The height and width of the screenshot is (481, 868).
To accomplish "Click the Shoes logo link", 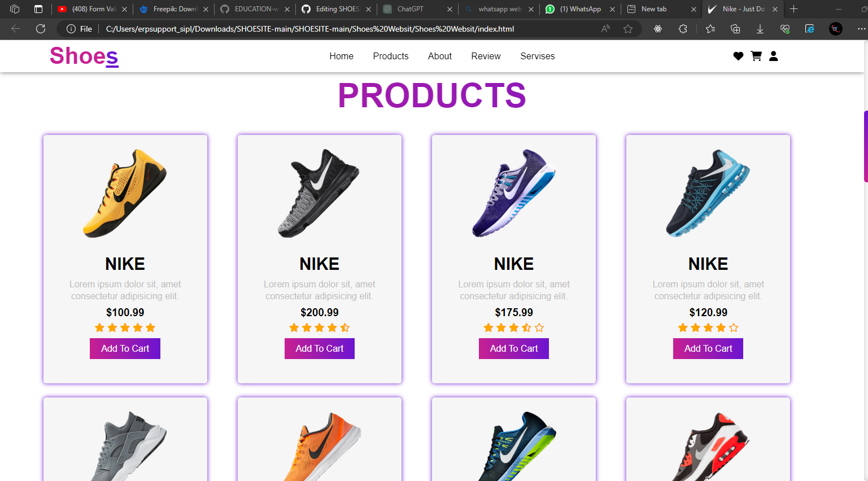I will (x=84, y=56).
